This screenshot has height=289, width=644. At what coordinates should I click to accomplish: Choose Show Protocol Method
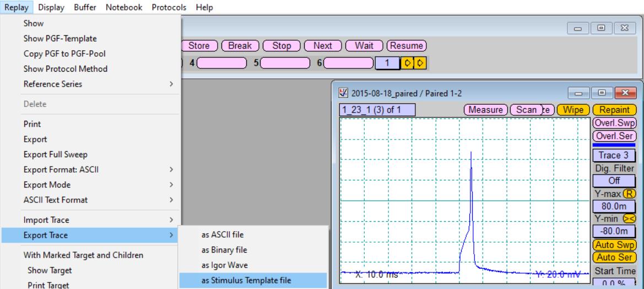[x=91, y=68]
